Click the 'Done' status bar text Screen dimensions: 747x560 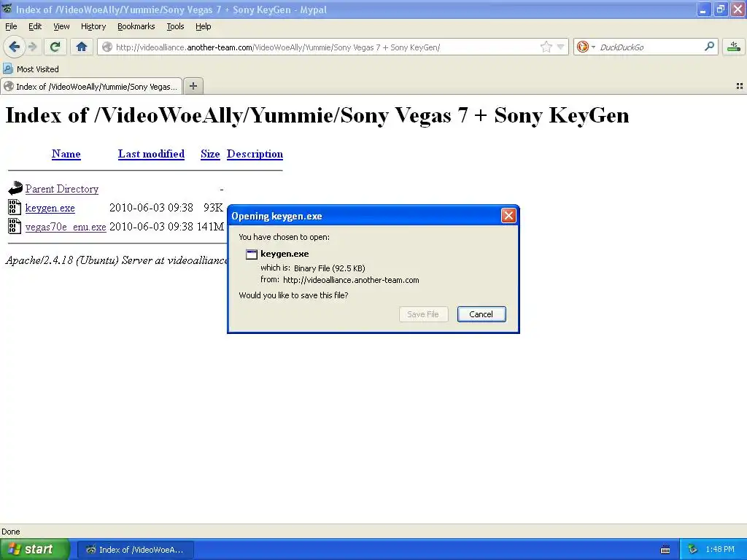10,532
